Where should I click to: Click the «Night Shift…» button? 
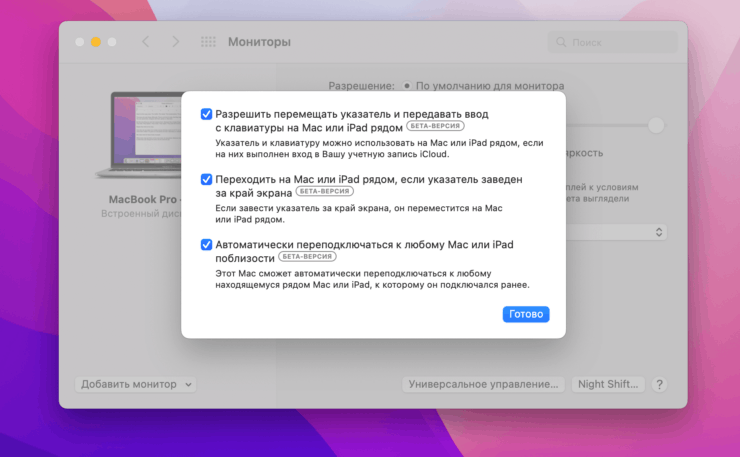point(608,384)
